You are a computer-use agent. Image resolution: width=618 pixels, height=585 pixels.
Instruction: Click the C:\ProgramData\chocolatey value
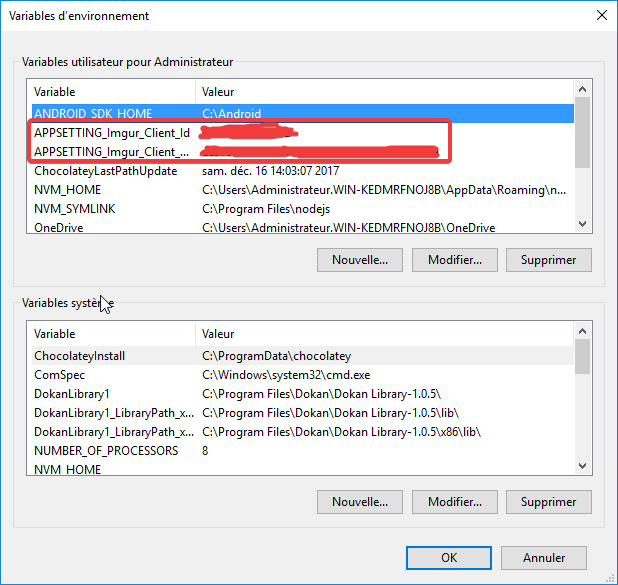pos(276,356)
